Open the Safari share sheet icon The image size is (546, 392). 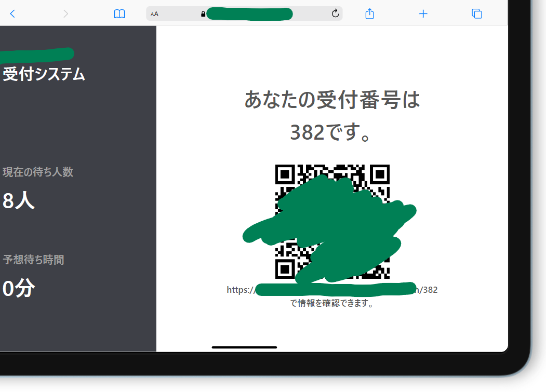tap(369, 13)
